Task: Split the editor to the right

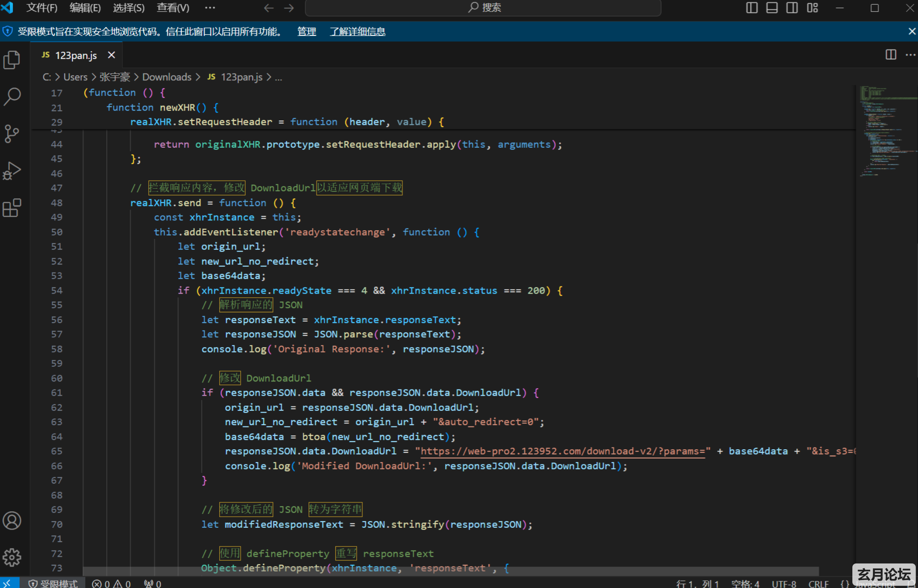Action: pyautogui.click(x=891, y=54)
